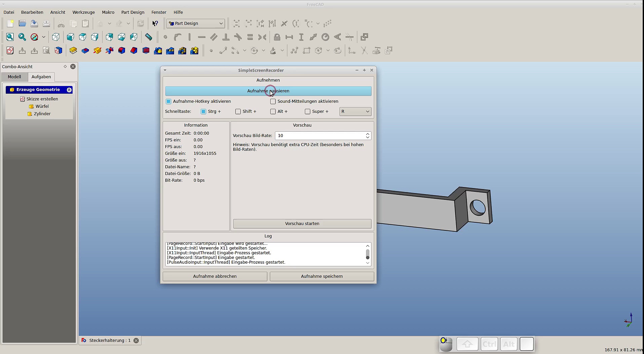
Task: Collapse the Erzeuge Geometrie section
Action: [x=69, y=90]
